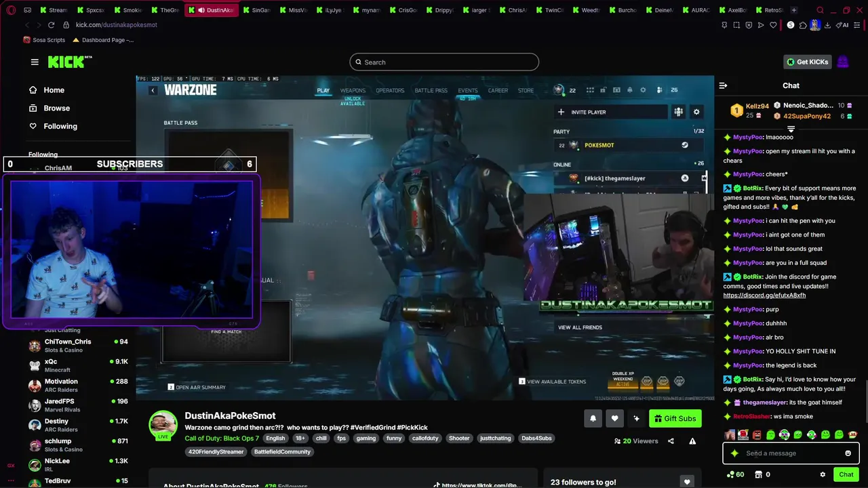Open ChiTown_Chris channel in sidebar
Screen dimensions: 868x488
tap(78, 346)
